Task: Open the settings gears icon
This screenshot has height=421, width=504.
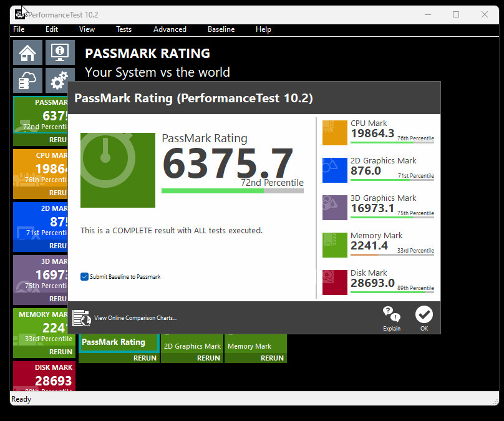Action: point(60,81)
